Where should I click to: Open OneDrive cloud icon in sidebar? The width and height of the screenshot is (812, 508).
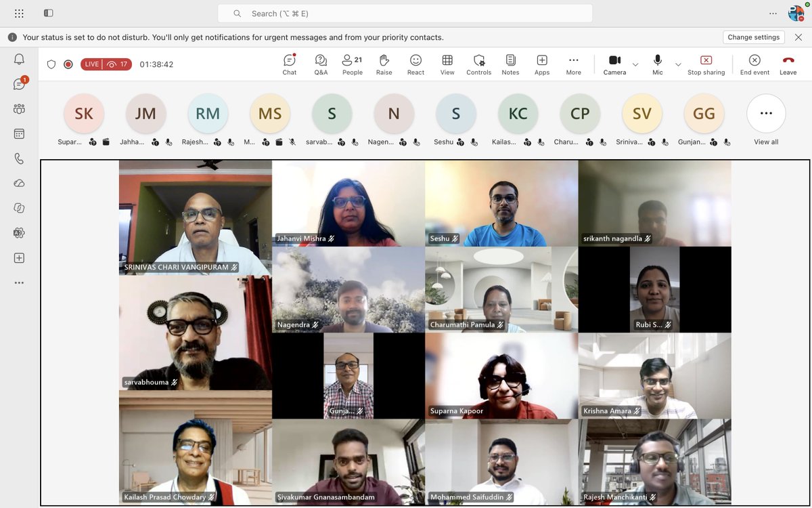[x=19, y=184]
